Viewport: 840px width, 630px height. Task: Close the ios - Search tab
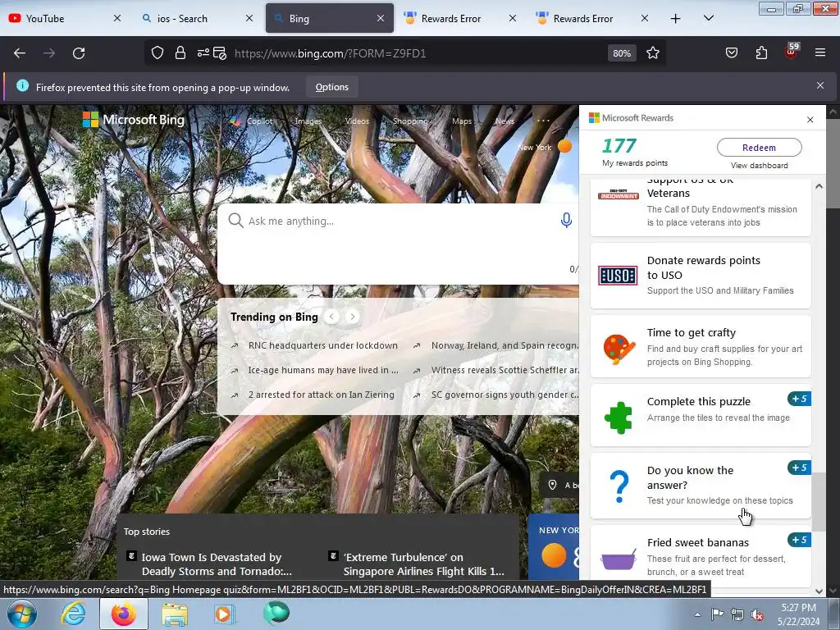click(249, 19)
